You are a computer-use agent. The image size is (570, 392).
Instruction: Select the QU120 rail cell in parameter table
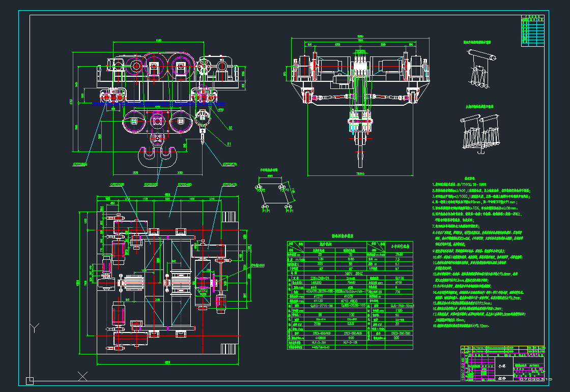click(399, 278)
